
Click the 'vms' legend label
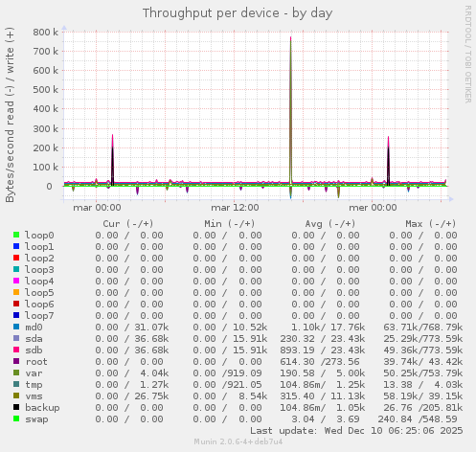coord(34,396)
